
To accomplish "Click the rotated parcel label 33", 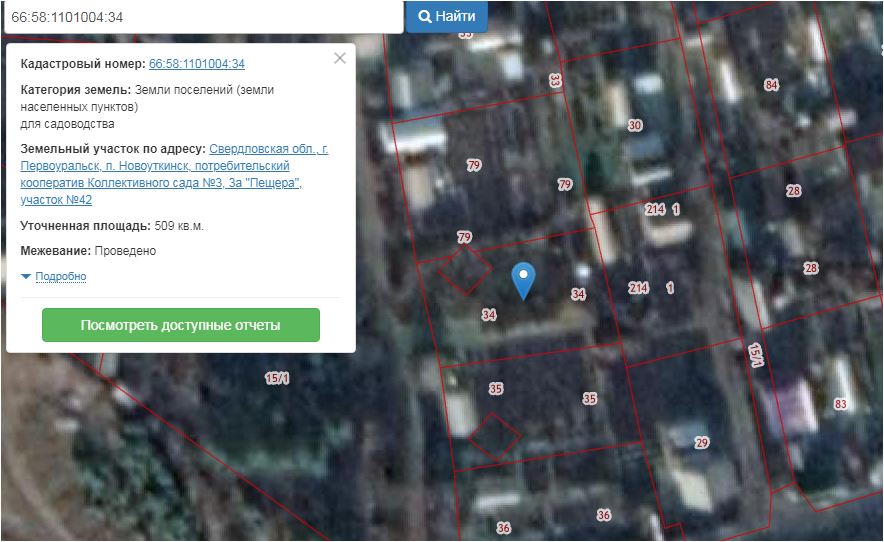I will click(x=556, y=80).
